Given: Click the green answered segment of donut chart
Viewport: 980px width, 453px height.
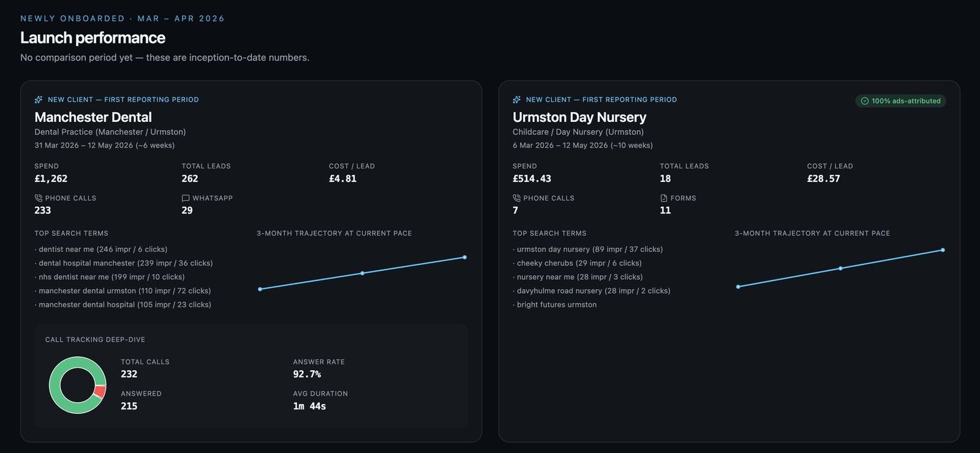Looking at the screenshot, I should [x=56, y=386].
